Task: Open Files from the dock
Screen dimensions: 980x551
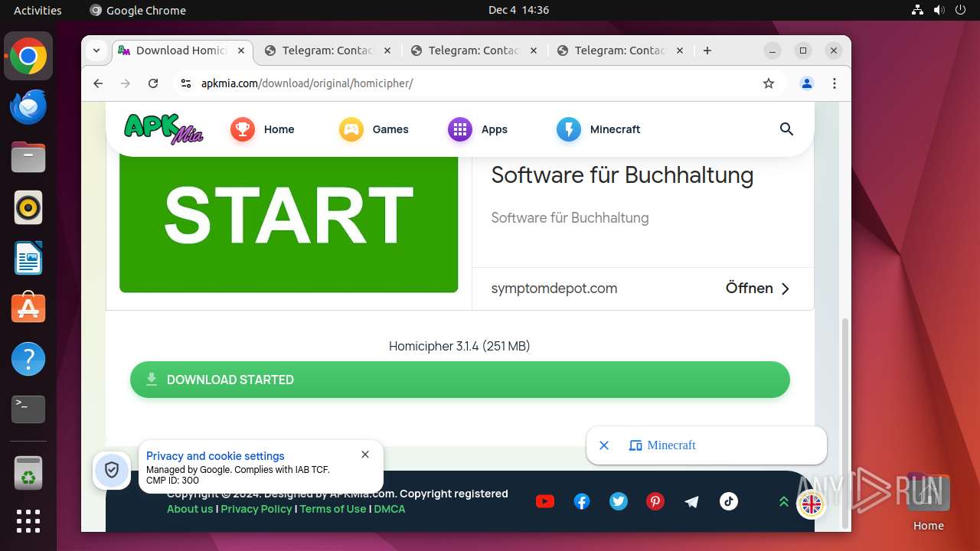Action: [x=28, y=158]
